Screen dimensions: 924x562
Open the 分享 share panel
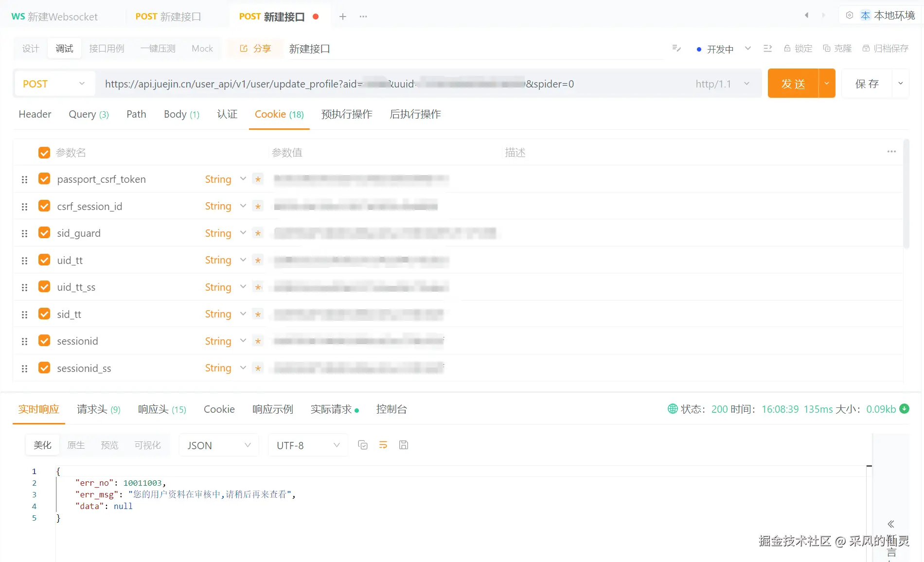tap(254, 48)
